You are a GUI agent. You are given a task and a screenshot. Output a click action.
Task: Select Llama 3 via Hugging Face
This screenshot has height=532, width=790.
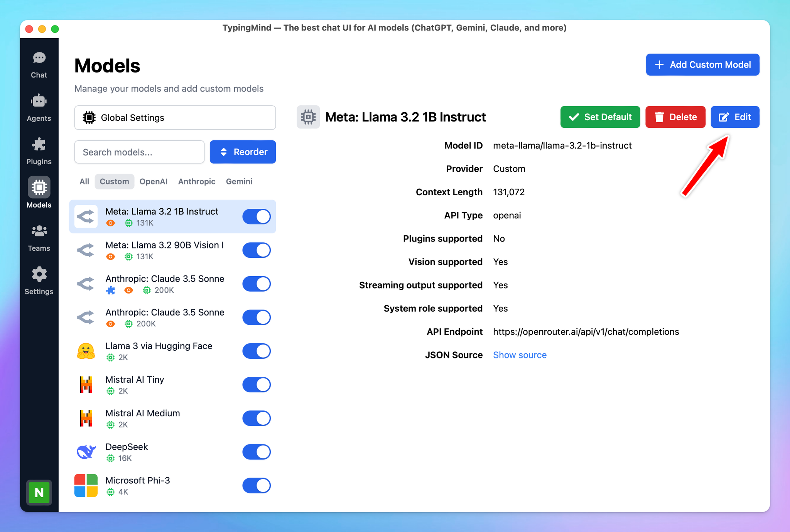tap(172, 351)
